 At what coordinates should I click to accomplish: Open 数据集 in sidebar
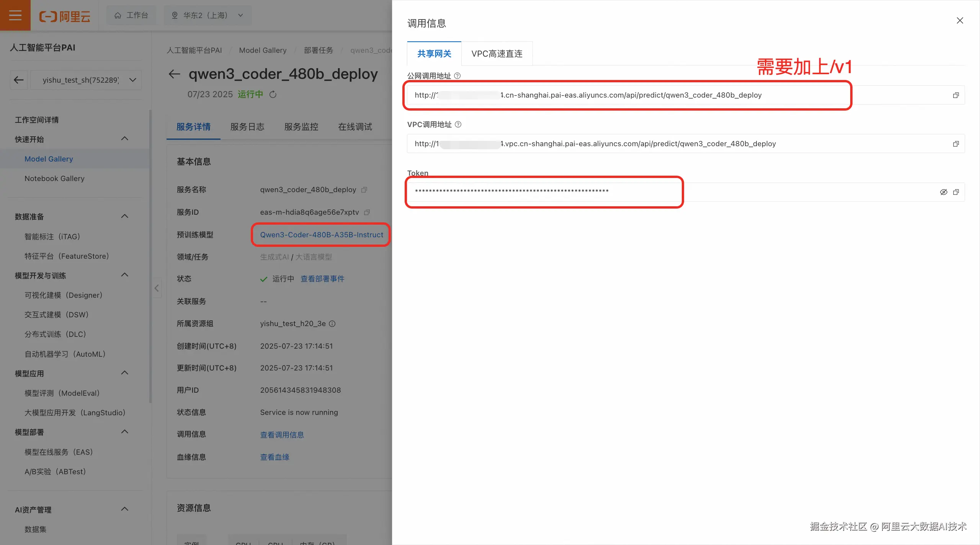click(x=35, y=529)
